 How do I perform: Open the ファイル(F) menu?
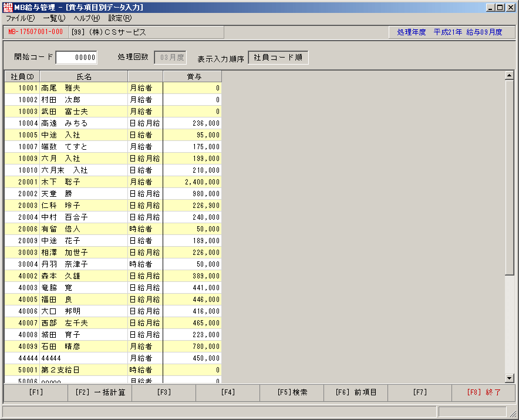pos(21,18)
